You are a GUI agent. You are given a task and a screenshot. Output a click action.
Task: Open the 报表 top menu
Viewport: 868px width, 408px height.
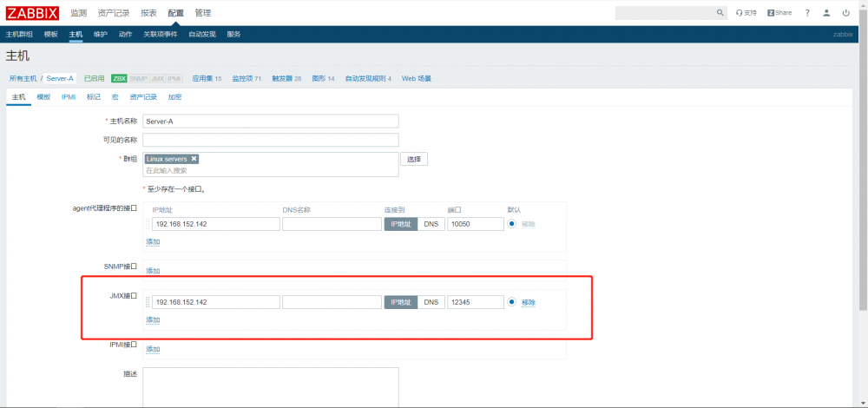pos(148,13)
